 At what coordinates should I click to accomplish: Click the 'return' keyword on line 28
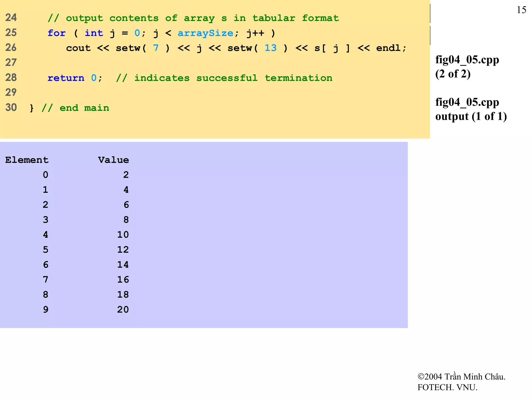click(x=66, y=78)
